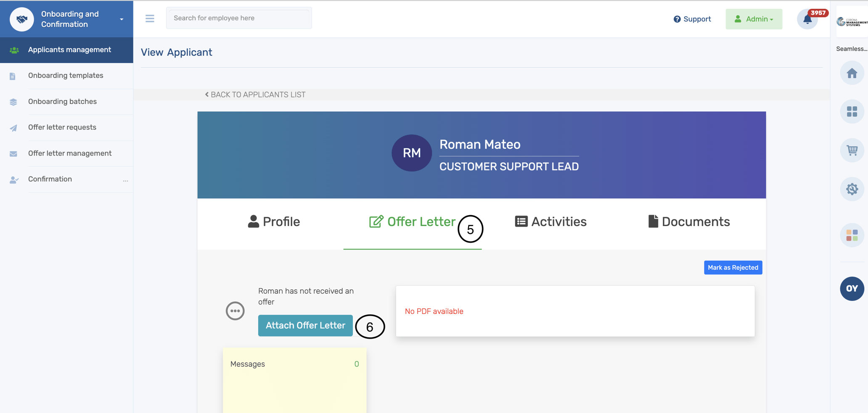Screen dimensions: 868x413
Task: Click the 'No PDF available' text
Action: tap(434, 311)
